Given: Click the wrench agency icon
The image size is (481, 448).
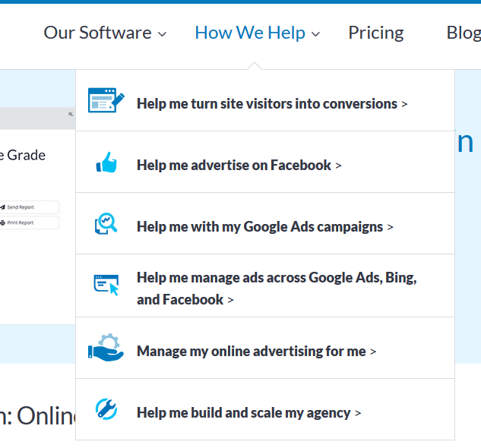Looking at the screenshot, I should tap(106, 409).
